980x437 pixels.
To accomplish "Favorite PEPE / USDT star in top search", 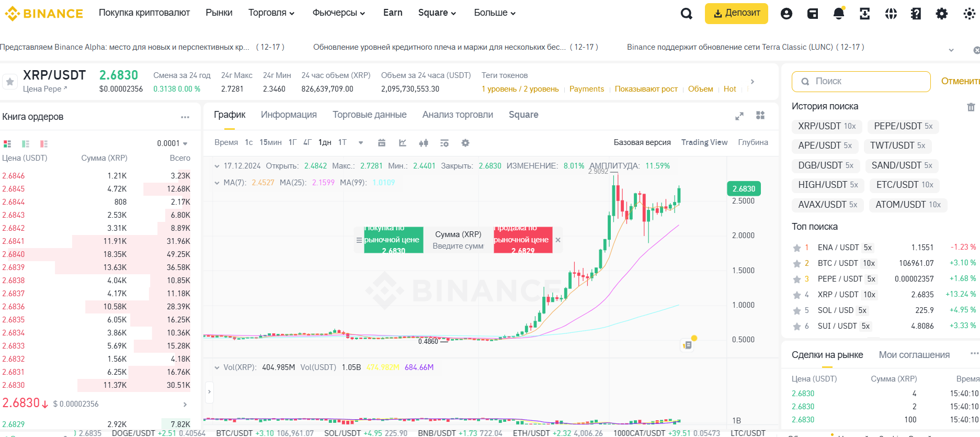I will point(797,279).
